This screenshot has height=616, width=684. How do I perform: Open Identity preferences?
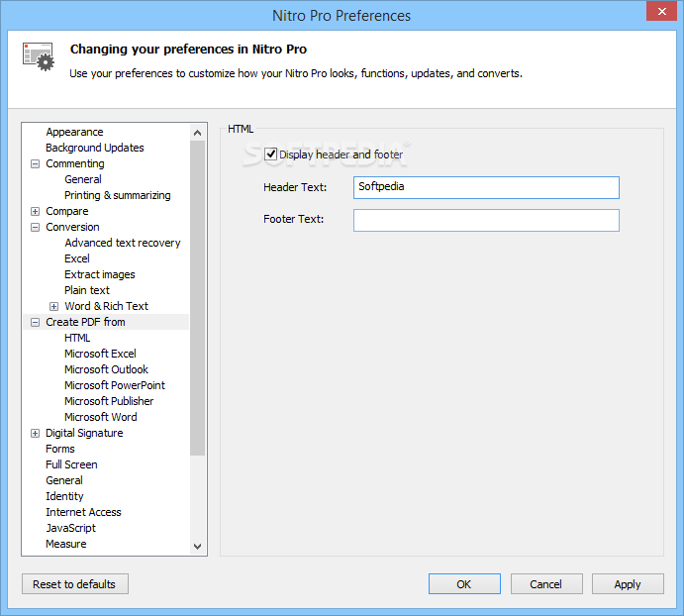click(64, 496)
